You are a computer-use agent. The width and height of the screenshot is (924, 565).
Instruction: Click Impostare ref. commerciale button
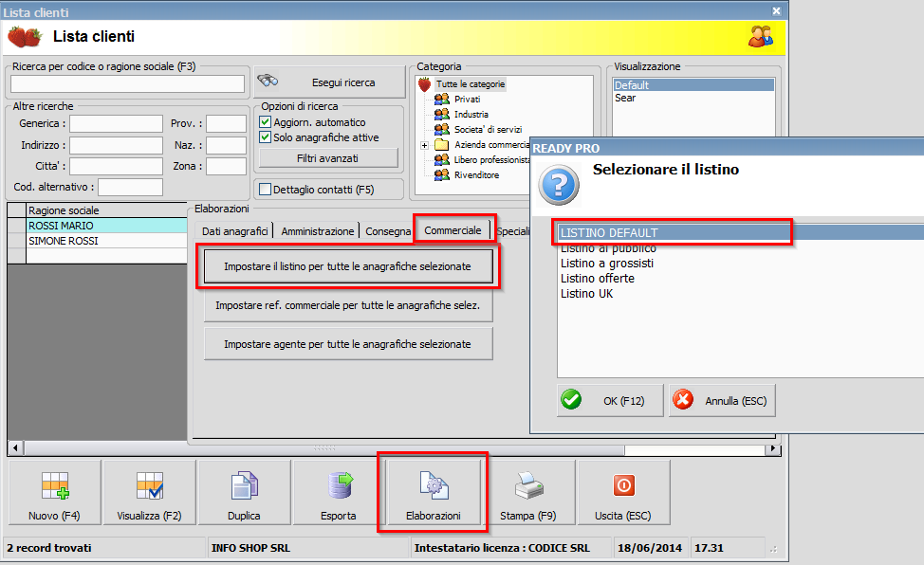[x=347, y=306]
